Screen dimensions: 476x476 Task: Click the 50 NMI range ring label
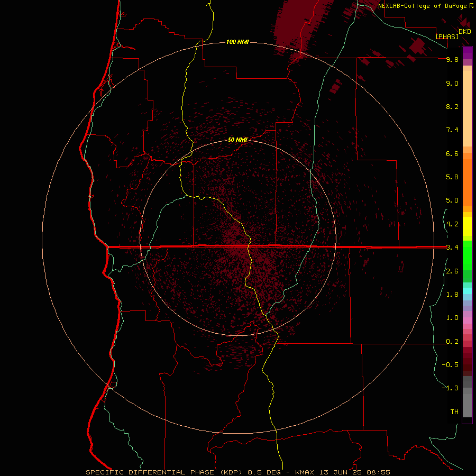pyautogui.click(x=237, y=140)
